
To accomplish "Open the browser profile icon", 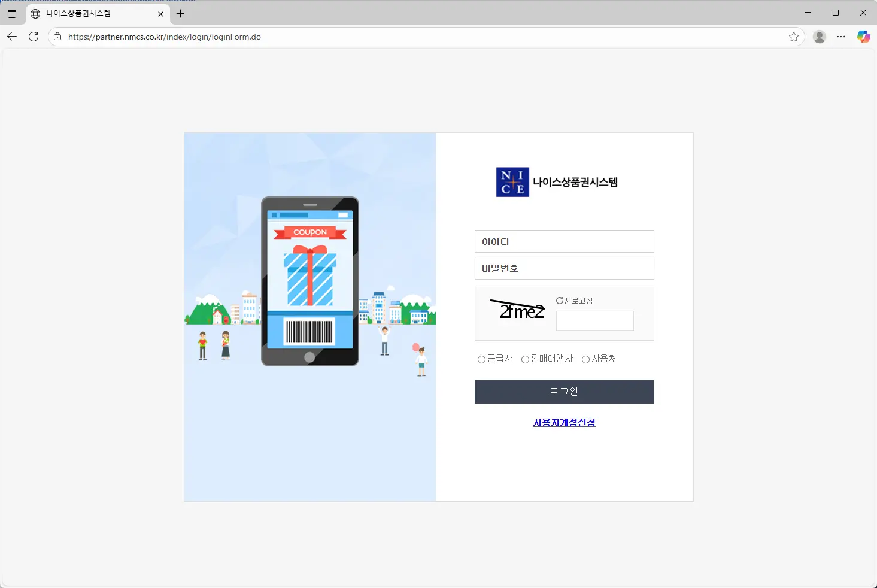I will [x=820, y=37].
